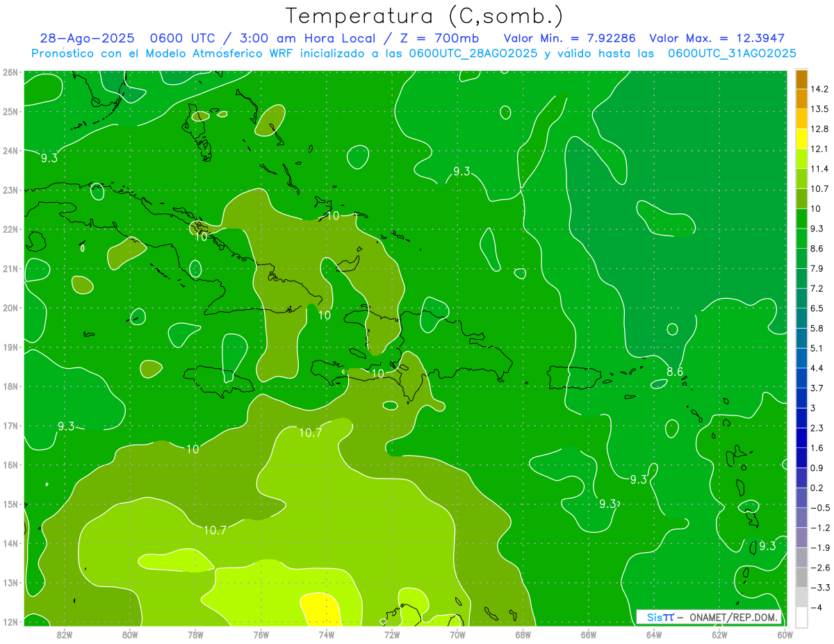Click the colorbar's "12.1" label
This screenshot has height=644, width=834.
820,149
